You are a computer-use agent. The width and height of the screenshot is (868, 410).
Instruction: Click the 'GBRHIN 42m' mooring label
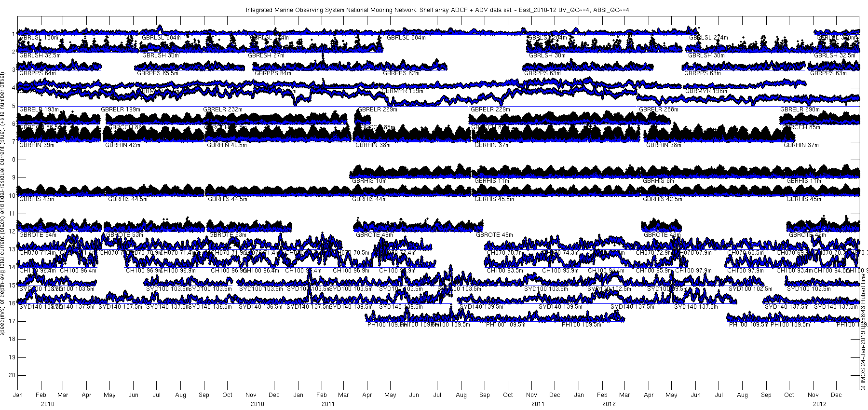123,145
